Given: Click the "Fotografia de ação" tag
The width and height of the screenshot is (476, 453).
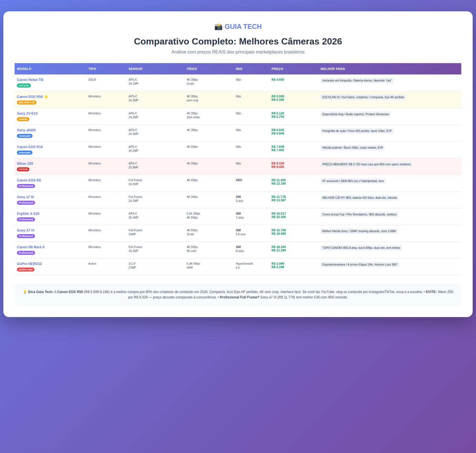Looking at the screenshot, I should click(x=357, y=131).
